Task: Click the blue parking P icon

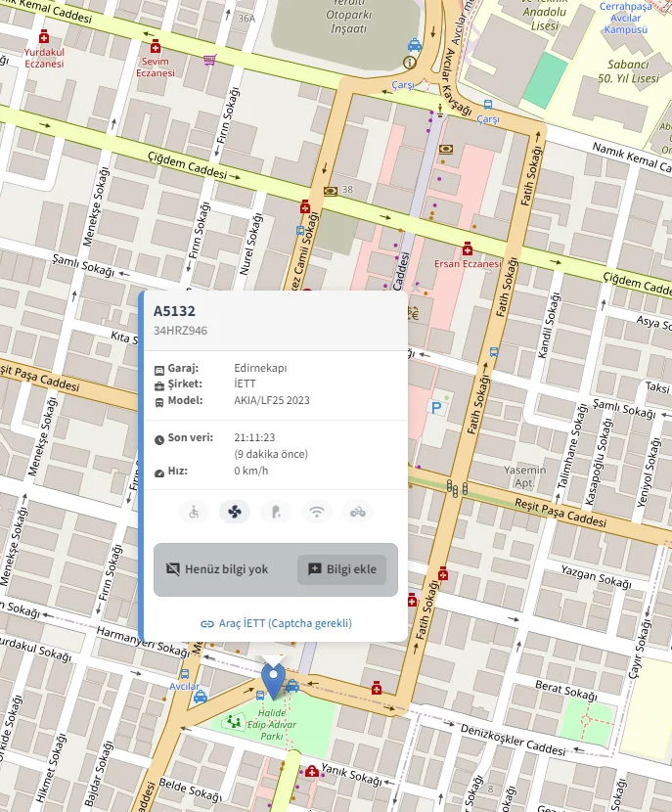Action: (435, 406)
